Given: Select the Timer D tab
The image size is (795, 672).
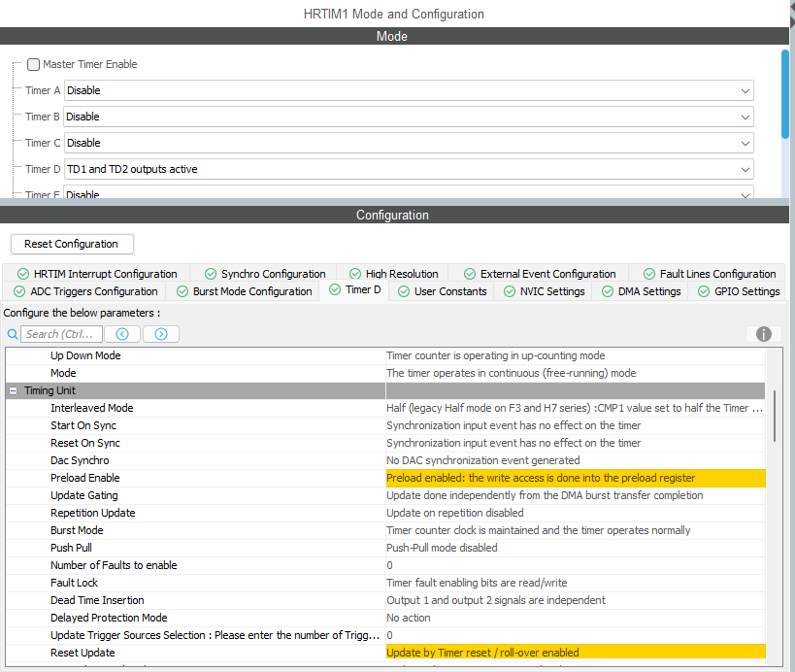Looking at the screenshot, I should (354, 290).
